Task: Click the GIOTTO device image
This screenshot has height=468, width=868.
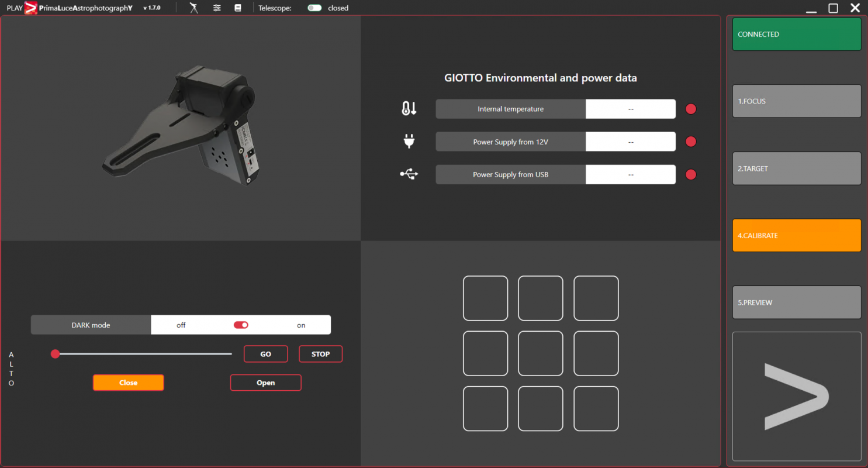Action: (182, 125)
